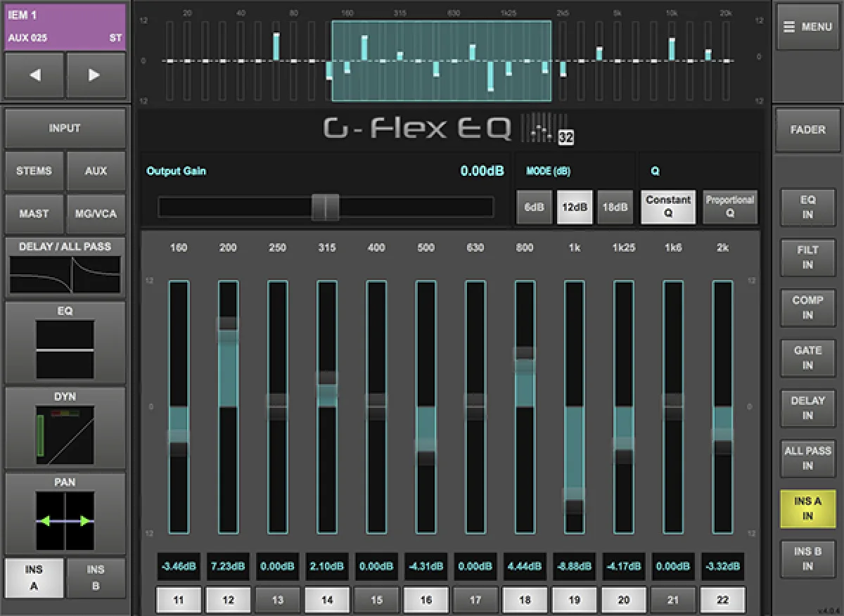
Task: Toggle band 16 button
Action: pyautogui.click(x=426, y=601)
